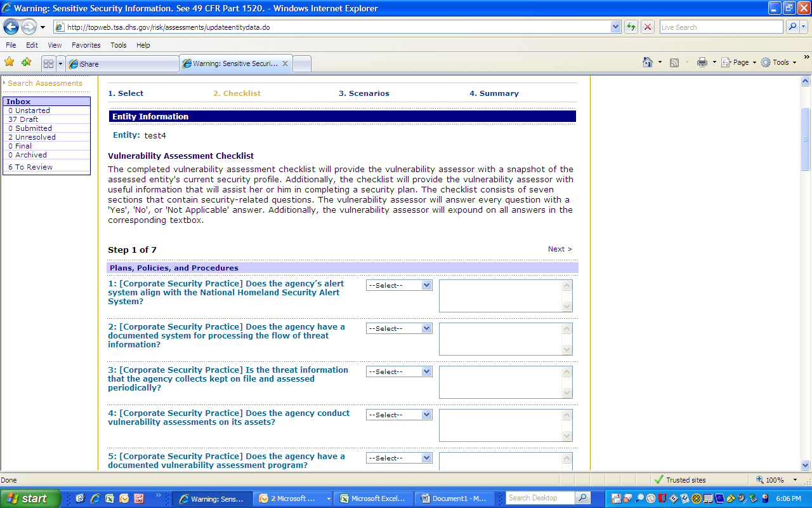812x508 pixels.
Task: Click the Add to Favorites icon
Action: coord(26,62)
